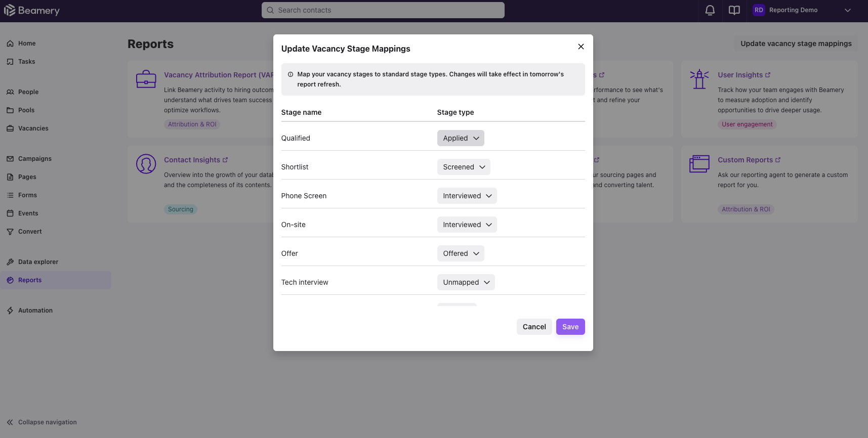
Task: Open the Qualified stage type dropdown
Action: pos(461,138)
